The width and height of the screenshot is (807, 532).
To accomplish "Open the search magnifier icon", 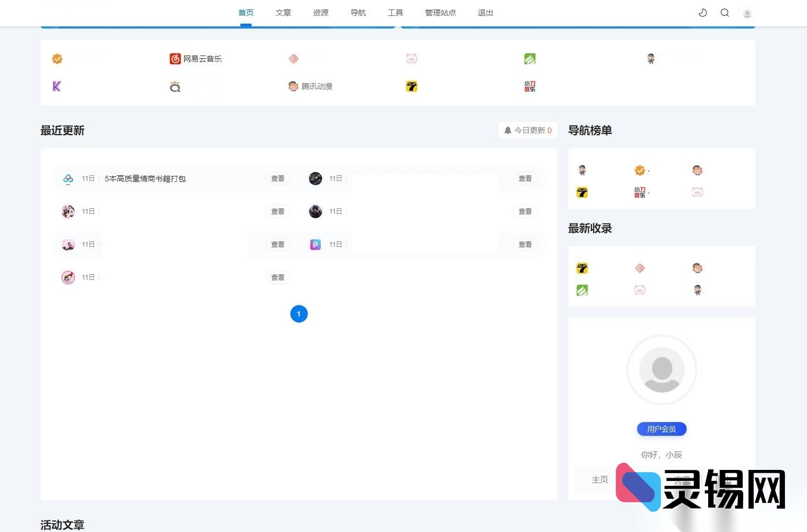I will point(725,12).
